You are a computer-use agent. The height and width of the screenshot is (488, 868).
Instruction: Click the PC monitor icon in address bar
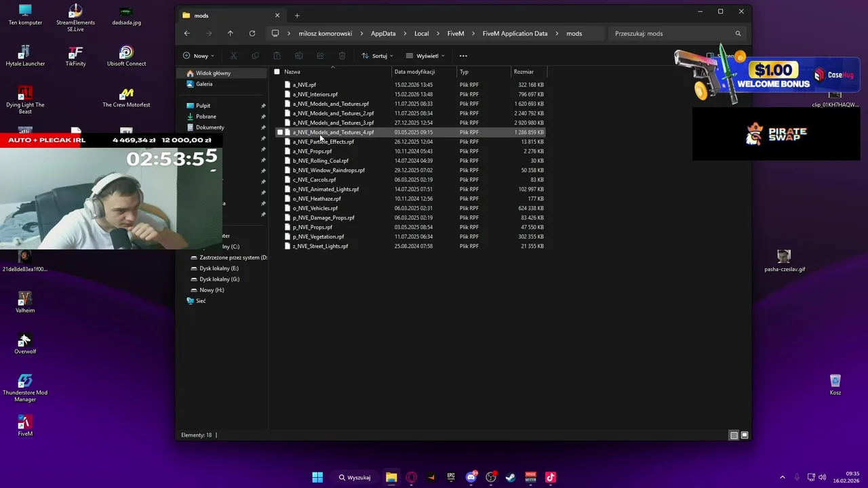(275, 33)
